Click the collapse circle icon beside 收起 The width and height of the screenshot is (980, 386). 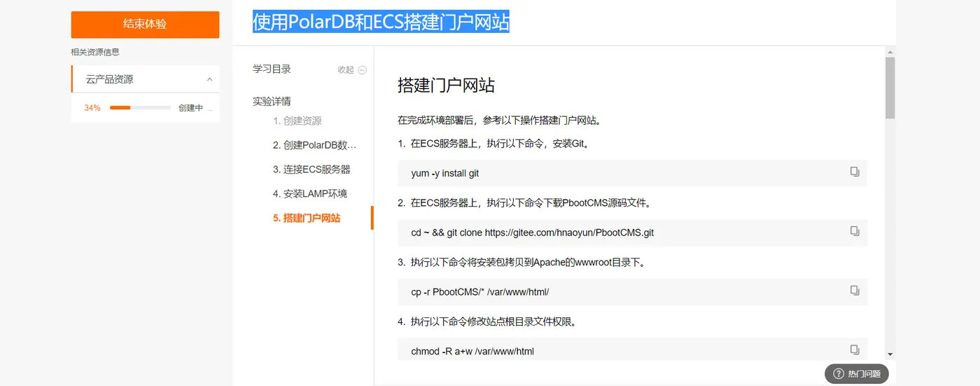coord(362,70)
